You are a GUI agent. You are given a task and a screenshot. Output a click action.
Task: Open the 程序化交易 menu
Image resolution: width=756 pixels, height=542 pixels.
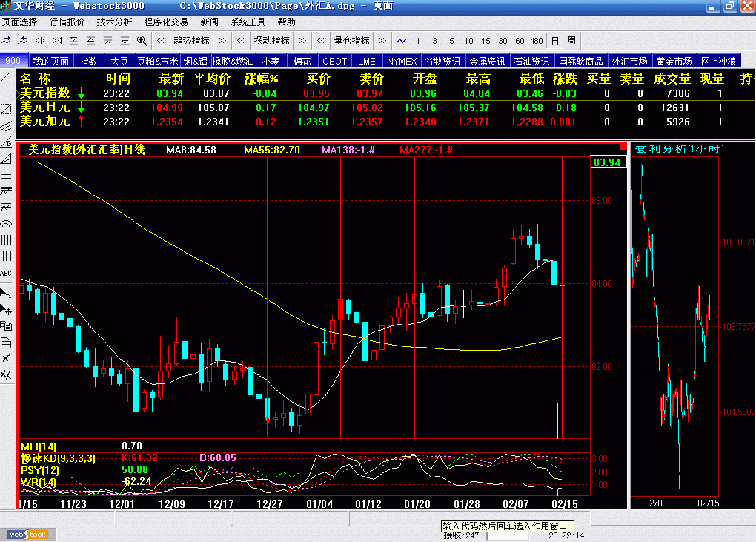tap(166, 22)
